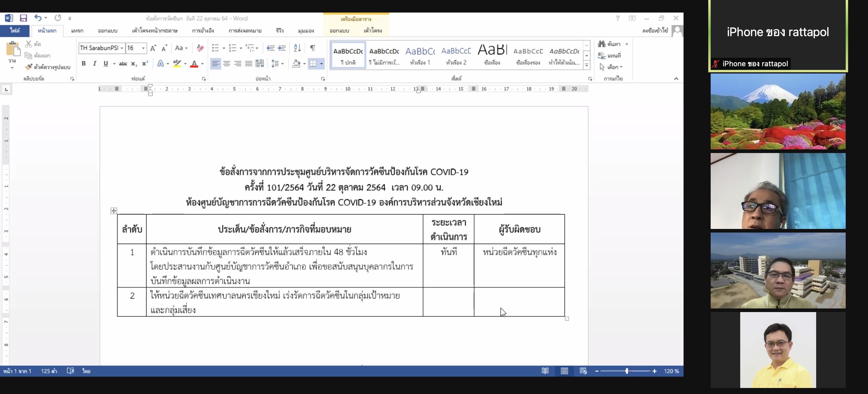Switch to the Insert ribbon tab
The height and width of the screenshot is (394, 868).
pyautogui.click(x=77, y=31)
